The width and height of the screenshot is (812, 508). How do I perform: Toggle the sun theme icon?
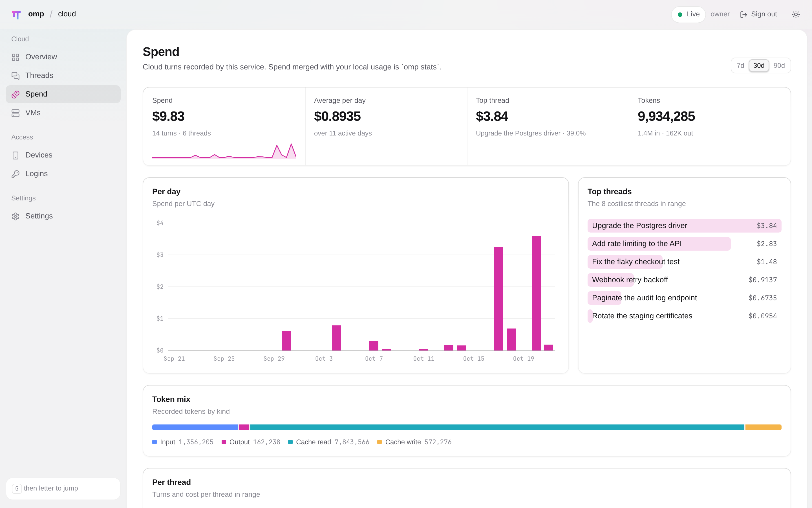796,14
